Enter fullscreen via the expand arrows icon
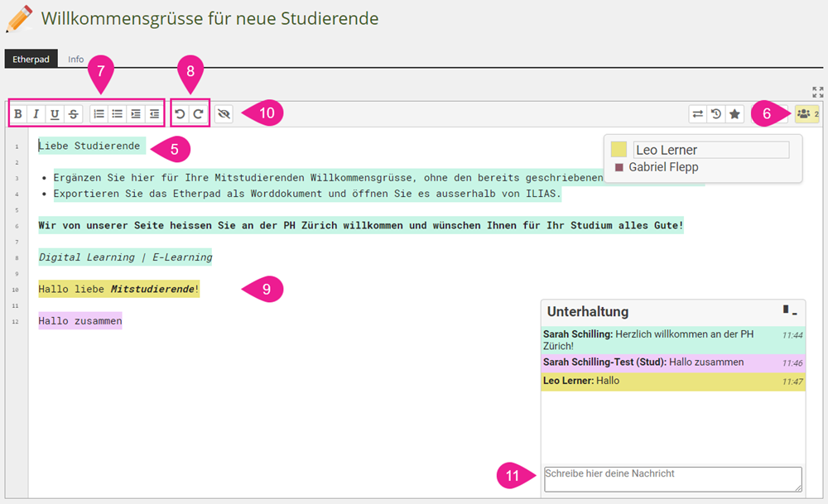Viewport: 828px width, 504px height. (x=817, y=92)
